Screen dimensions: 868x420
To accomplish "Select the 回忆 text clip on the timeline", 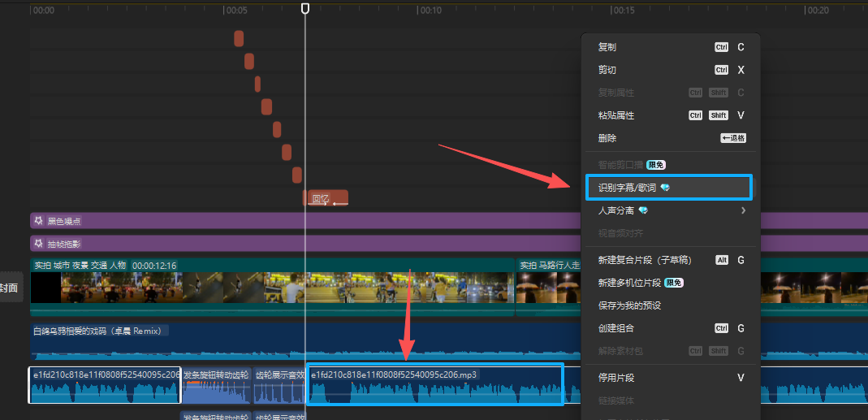I will click(x=326, y=198).
